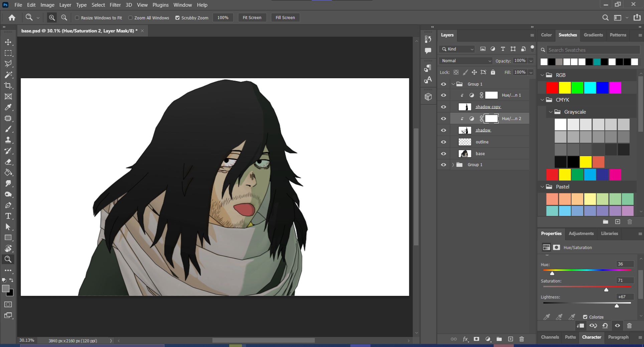Disable the Scrubby Zoom checkbox
This screenshot has height=347, width=644.
point(177,18)
